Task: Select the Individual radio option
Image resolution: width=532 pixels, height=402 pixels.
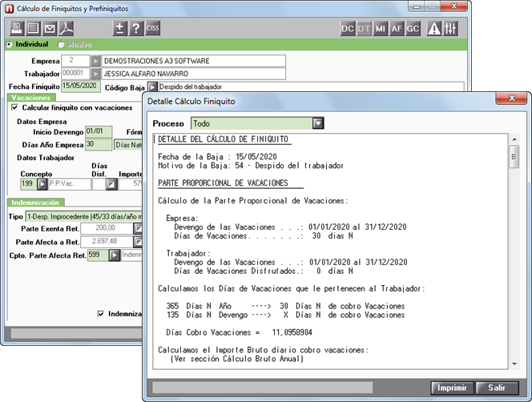Action: pyautogui.click(x=10, y=44)
